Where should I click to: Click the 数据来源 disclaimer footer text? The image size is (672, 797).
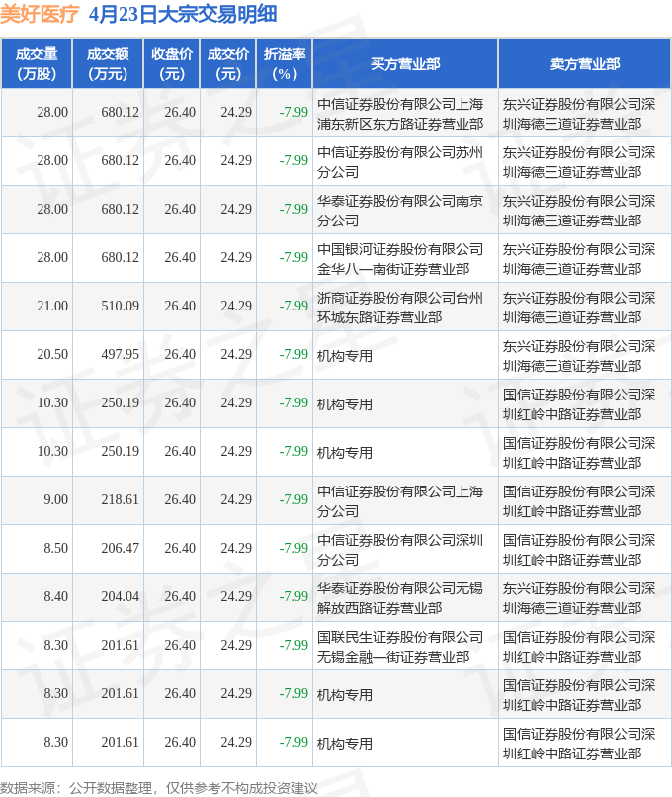pos(159,787)
